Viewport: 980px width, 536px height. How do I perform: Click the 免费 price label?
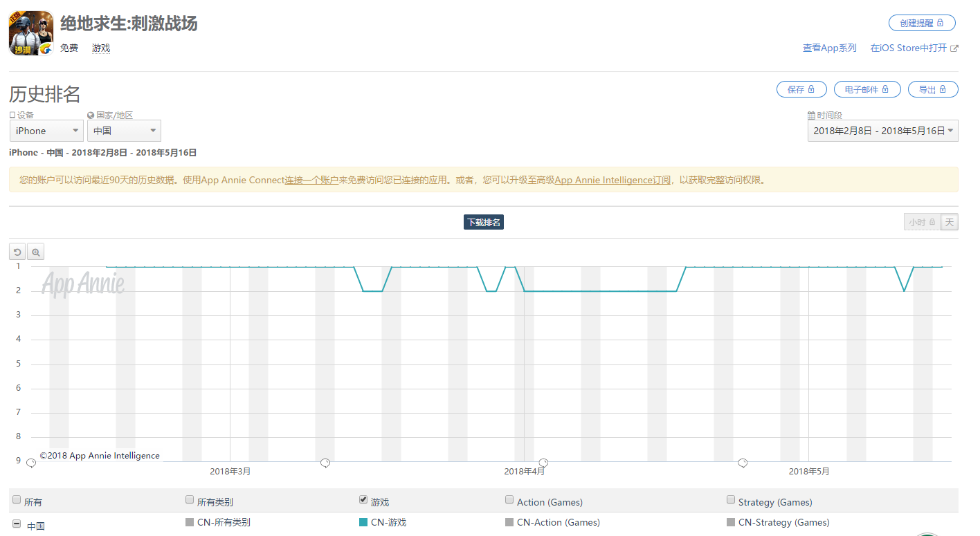[x=69, y=48]
